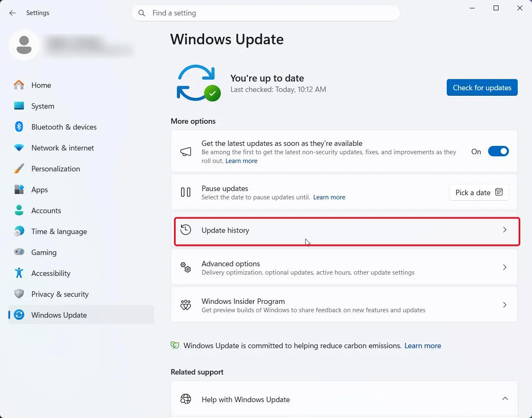The width and height of the screenshot is (532, 418).
Task: Click the green leaf carbon emissions icon
Action: [x=175, y=345]
